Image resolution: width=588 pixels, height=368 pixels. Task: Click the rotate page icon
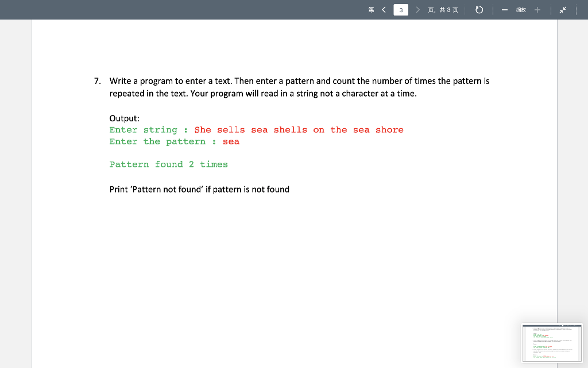[x=479, y=9]
